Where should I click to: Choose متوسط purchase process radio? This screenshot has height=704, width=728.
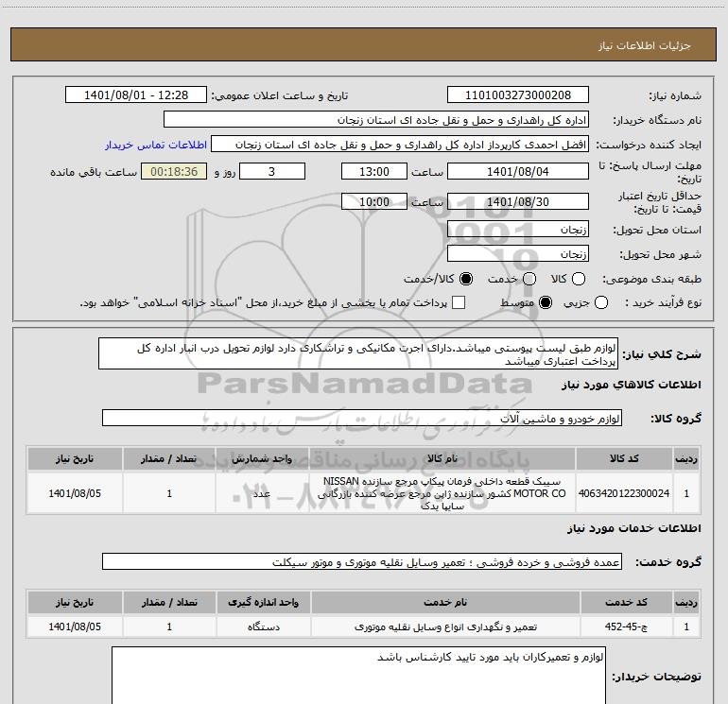pyautogui.click(x=546, y=302)
